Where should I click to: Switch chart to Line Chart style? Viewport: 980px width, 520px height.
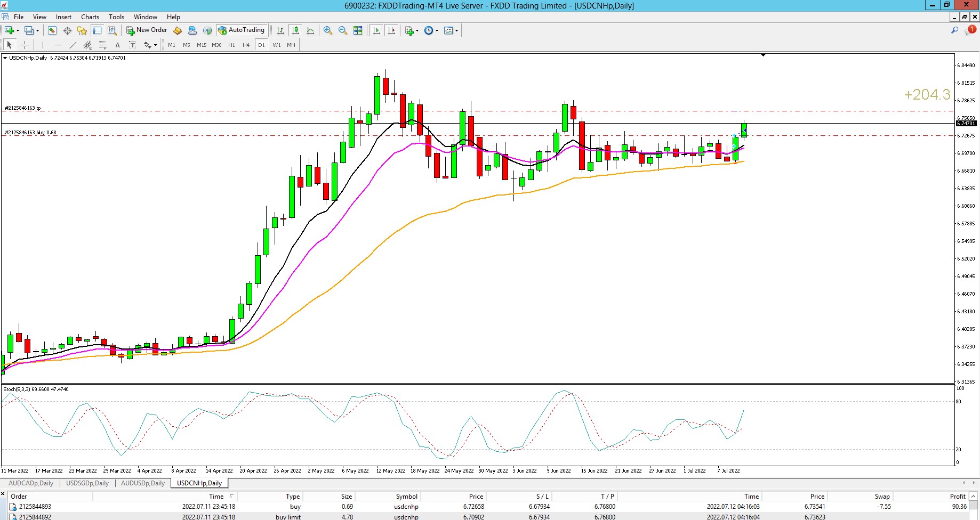point(310,30)
